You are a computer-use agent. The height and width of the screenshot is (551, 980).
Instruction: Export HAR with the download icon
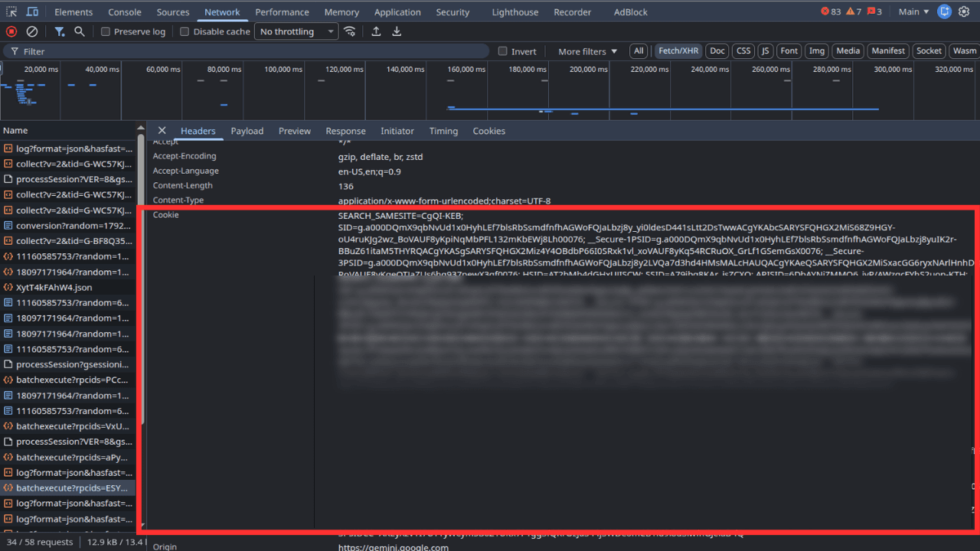[397, 31]
